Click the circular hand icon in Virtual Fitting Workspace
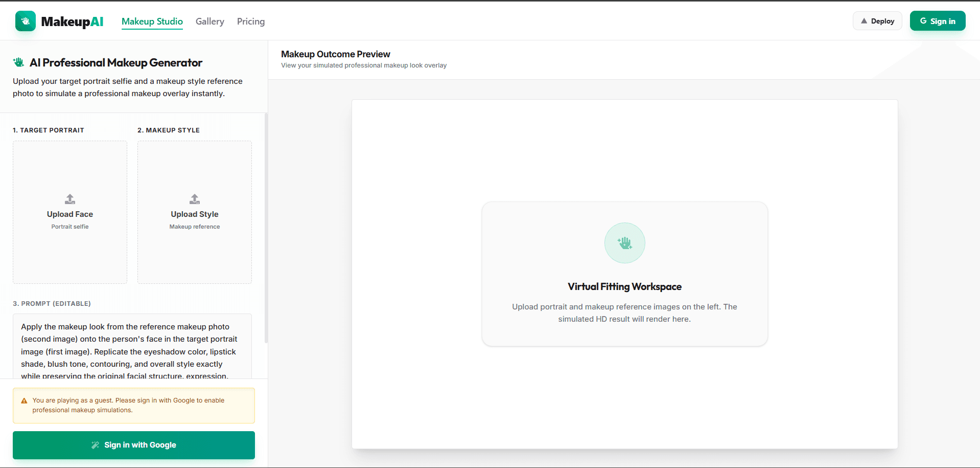Image resolution: width=980 pixels, height=468 pixels. (x=624, y=243)
